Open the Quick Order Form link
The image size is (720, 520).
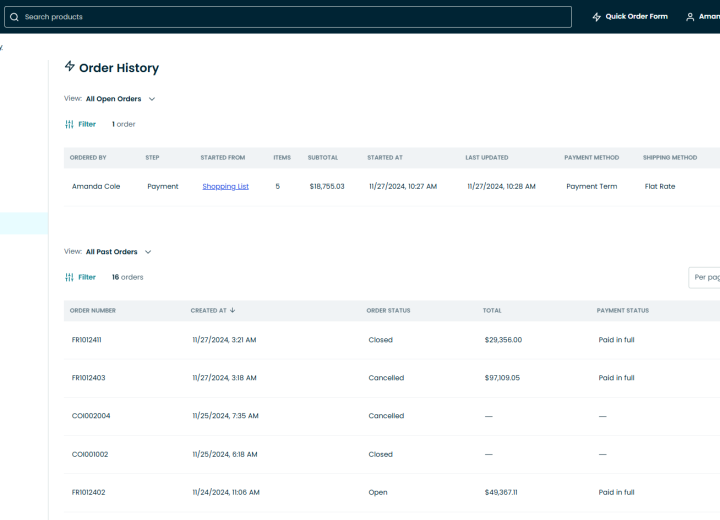[x=636, y=17]
